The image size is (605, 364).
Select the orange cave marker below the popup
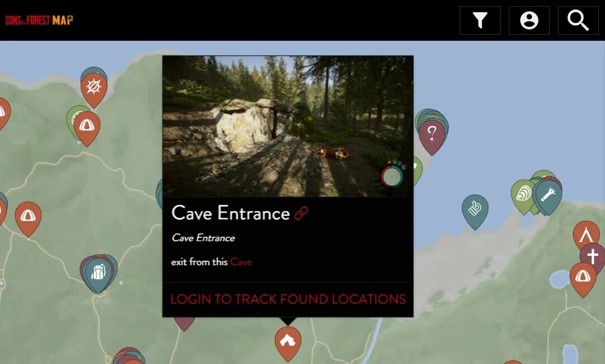click(x=288, y=342)
